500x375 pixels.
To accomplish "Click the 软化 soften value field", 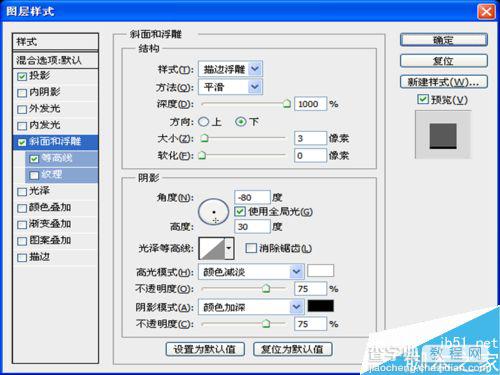I will point(310,156).
